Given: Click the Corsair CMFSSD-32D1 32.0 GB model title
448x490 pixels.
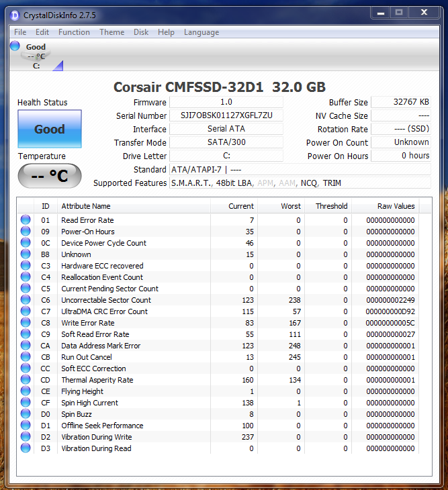Looking at the screenshot, I should pos(220,87).
